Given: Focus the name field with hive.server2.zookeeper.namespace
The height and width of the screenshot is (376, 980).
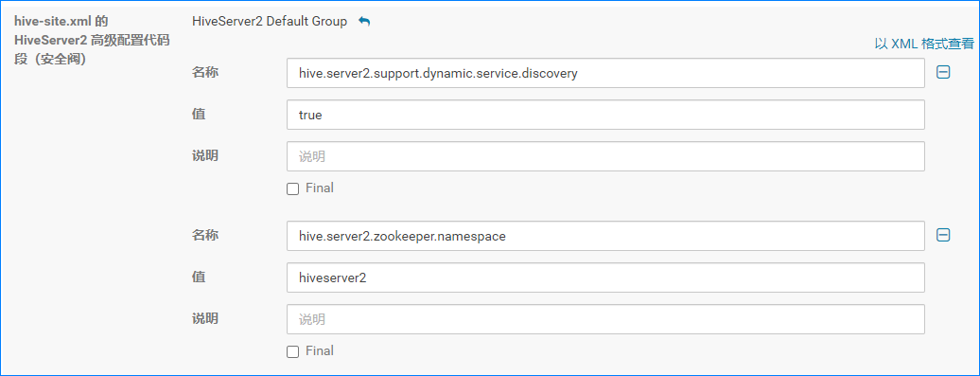Looking at the screenshot, I should (x=605, y=236).
